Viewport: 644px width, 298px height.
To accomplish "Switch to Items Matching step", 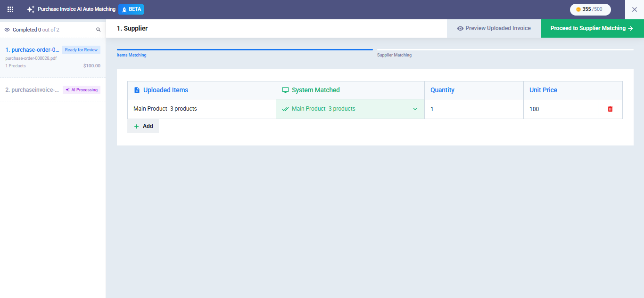I will [132, 55].
